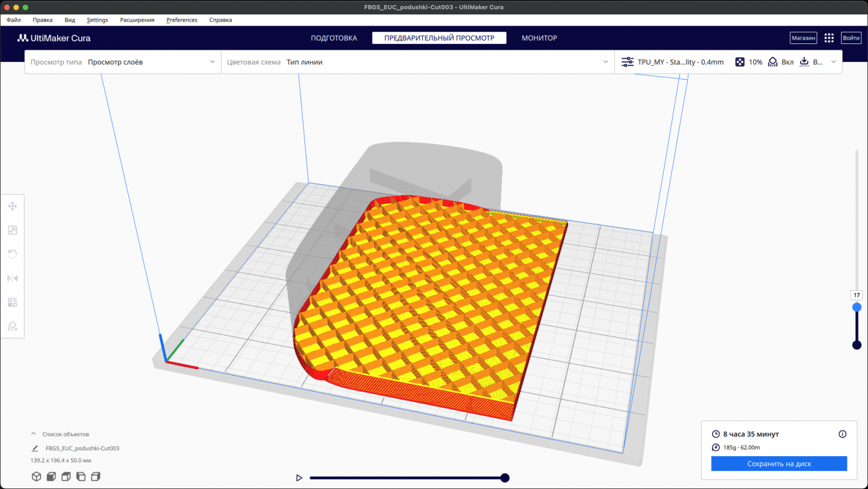The height and width of the screenshot is (489, 868).
Task: Click the TPU_MY profile name text
Action: pyautogui.click(x=680, y=62)
